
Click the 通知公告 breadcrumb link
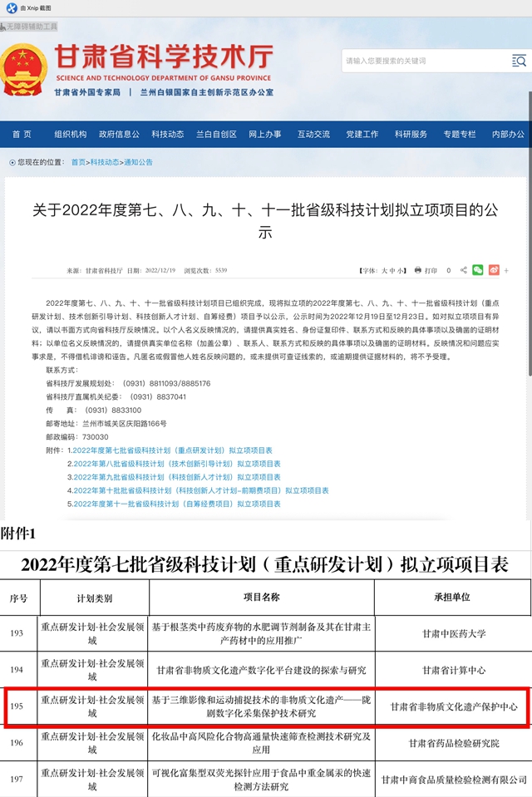pyautogui.click(x=138, y=162)
